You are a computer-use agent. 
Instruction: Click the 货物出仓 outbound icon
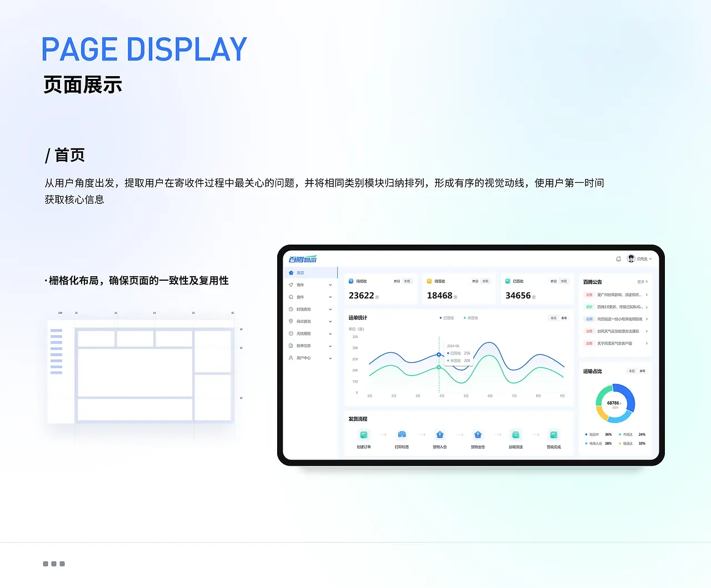pyautogui.click(x=478, y=435)
